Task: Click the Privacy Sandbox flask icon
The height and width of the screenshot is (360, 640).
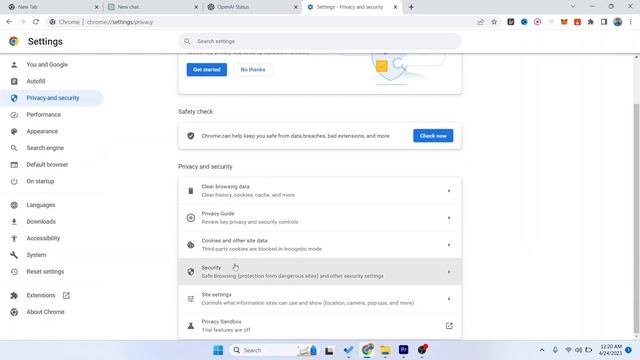Action: [191, 326]
